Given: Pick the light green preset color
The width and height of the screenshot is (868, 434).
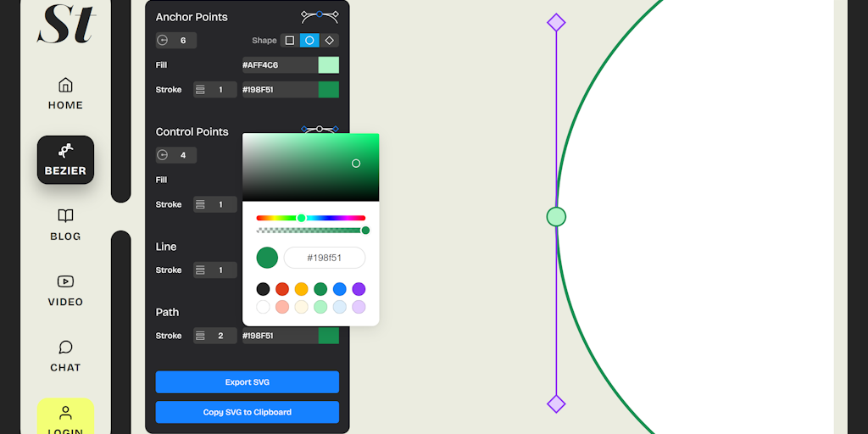Looking at the screenshot, I should (x=320, y=307).
